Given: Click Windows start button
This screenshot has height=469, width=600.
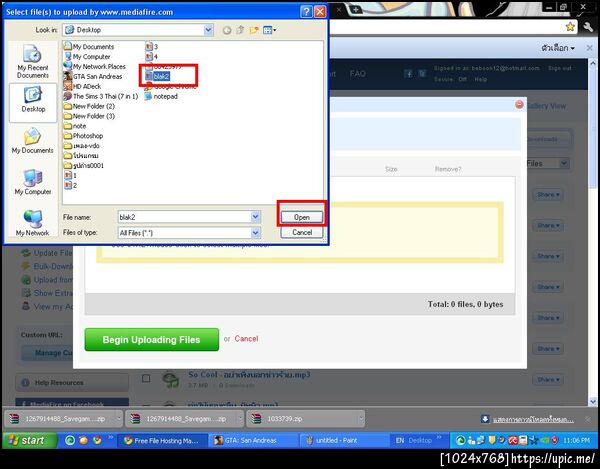Looking at the screenshot, I should (30, 440).
